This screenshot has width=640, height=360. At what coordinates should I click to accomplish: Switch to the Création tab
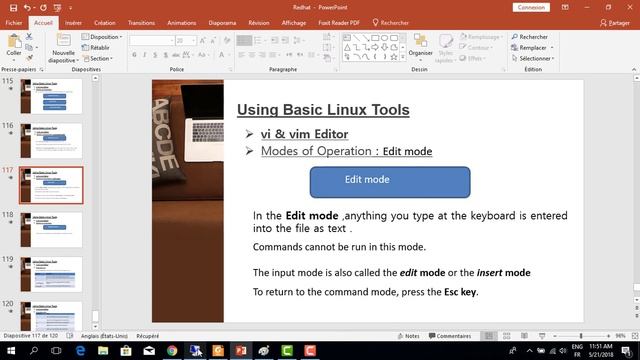(104, 23)
